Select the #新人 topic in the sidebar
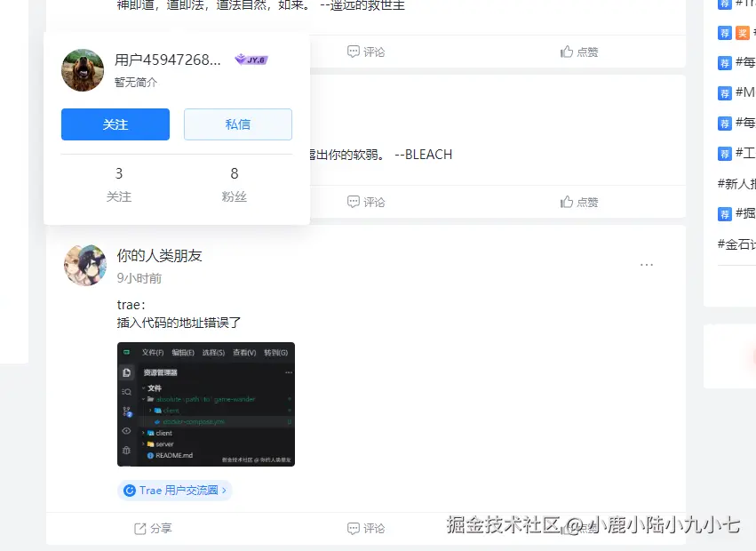The image size is (756, 551). point(734,183)
